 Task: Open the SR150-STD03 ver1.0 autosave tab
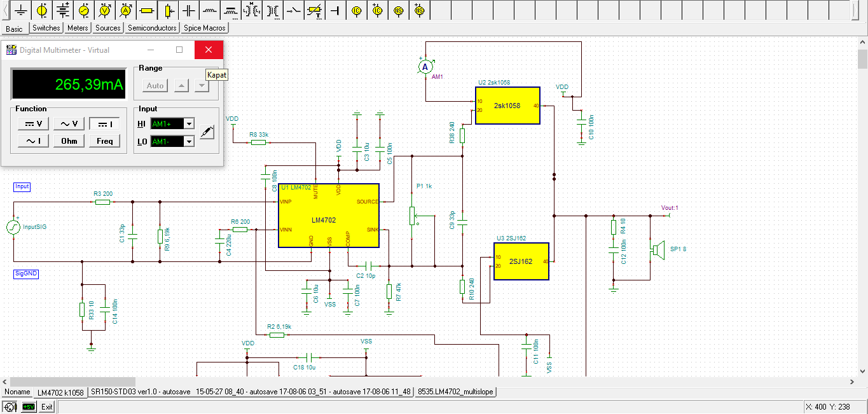click(251, 392)
